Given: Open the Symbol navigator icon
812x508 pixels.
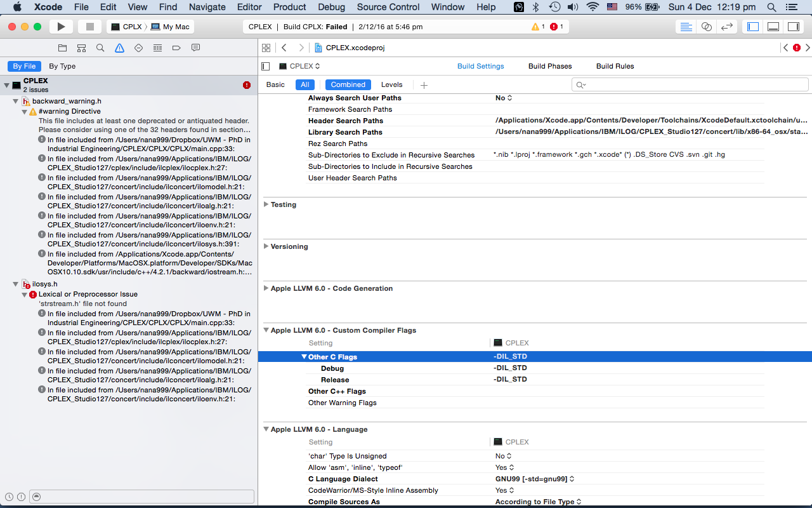Looking at the screenshot, I should click(x=81, y=48).
